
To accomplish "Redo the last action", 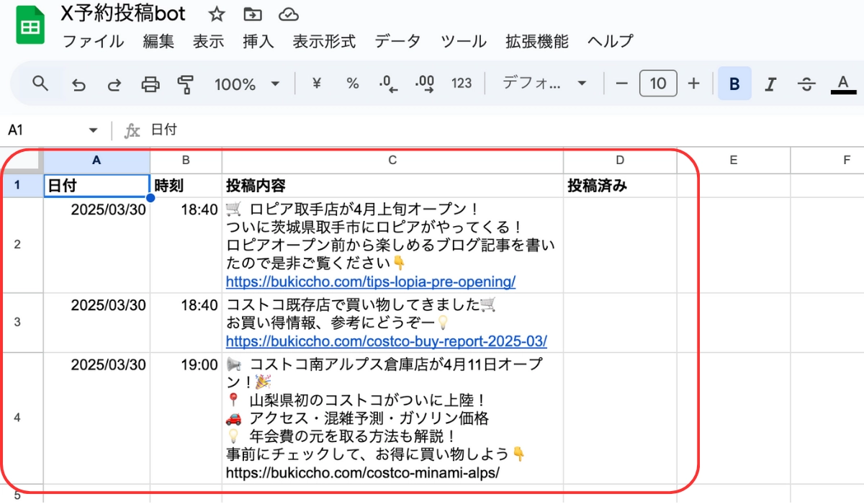I will point(114,84).
